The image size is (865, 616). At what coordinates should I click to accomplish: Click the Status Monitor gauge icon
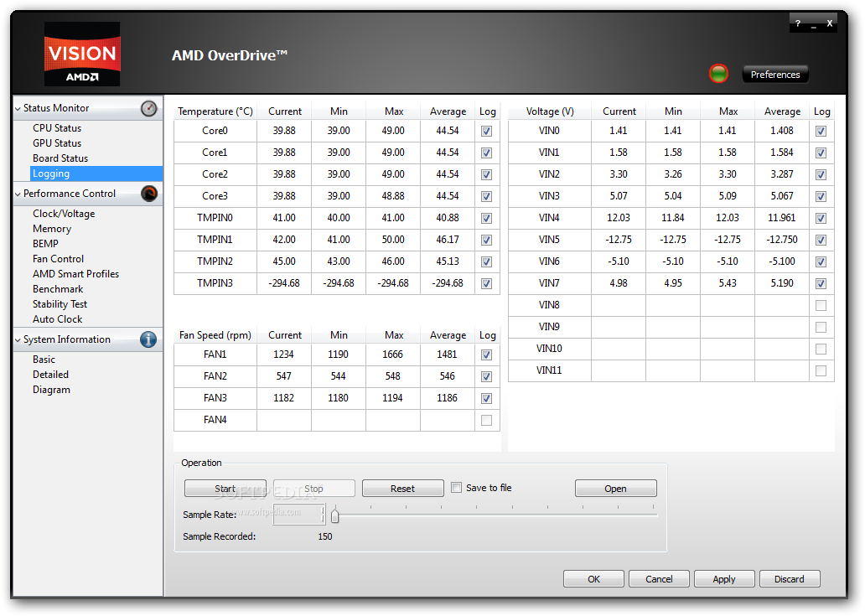[148, 108]
